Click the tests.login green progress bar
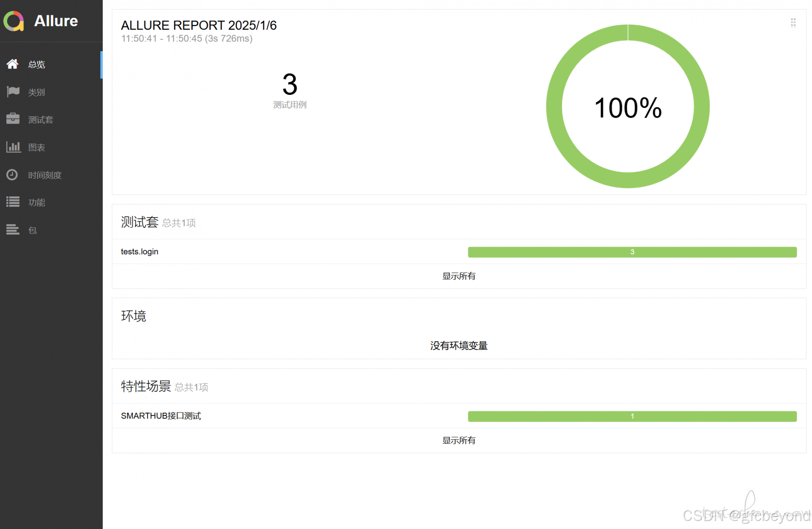812x529 pixels. pyautogui.click(x=632, y=252)
